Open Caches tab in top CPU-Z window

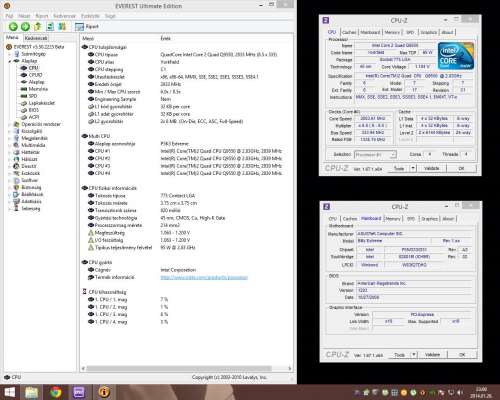coord(349,32)
